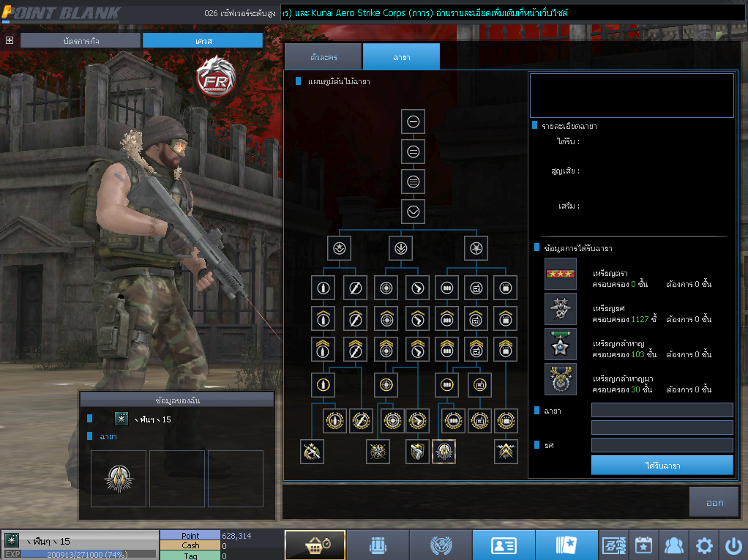Viewport: 748px width, 560px height.
Task: Click the power exit icon
Action: (x=733, y=545)
